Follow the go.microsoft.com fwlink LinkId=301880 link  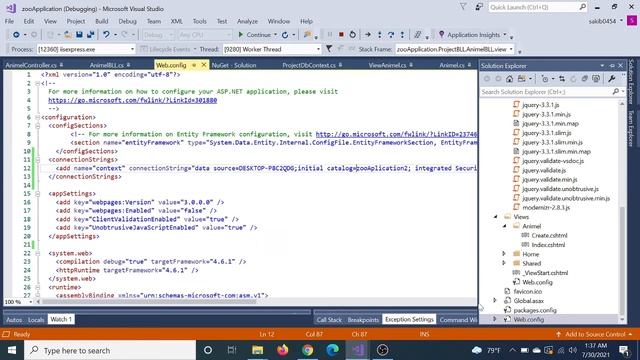tap(133, 100)
